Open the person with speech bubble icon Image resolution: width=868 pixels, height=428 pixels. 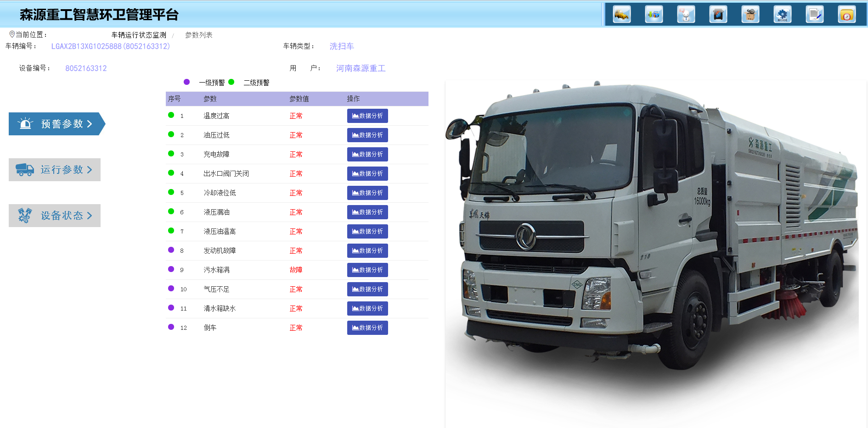[686, 15]
